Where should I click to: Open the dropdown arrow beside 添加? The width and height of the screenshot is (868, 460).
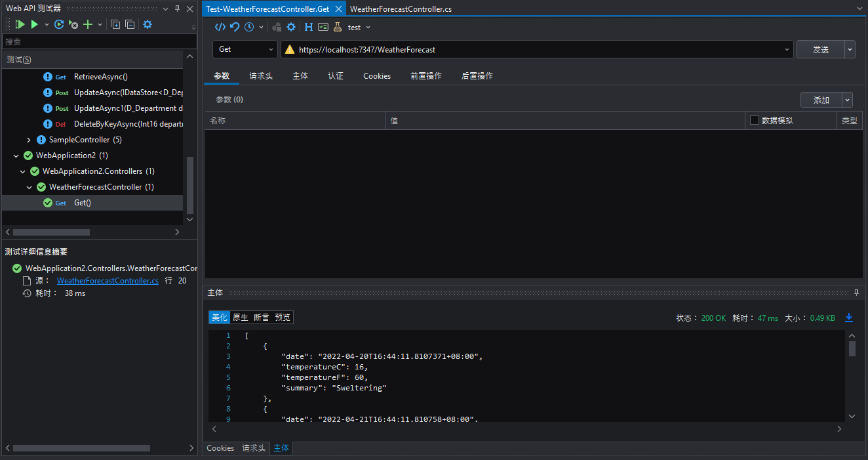click(x=848, y=100)
